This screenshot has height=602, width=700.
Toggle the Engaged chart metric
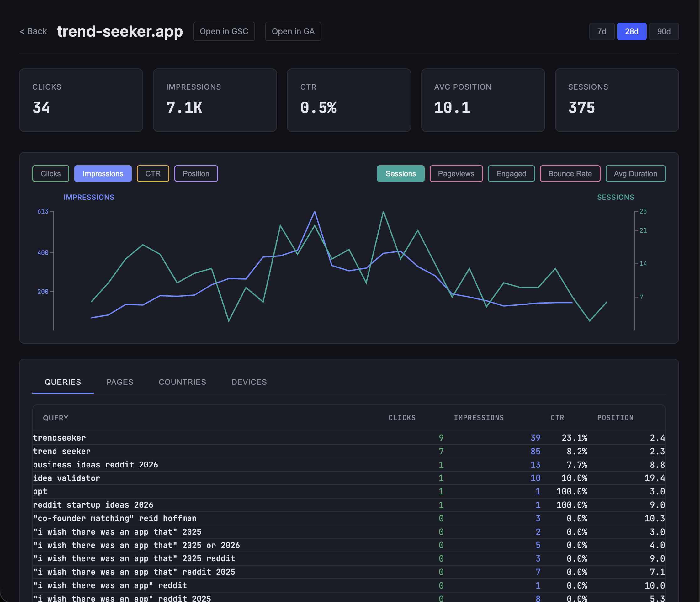511,174
